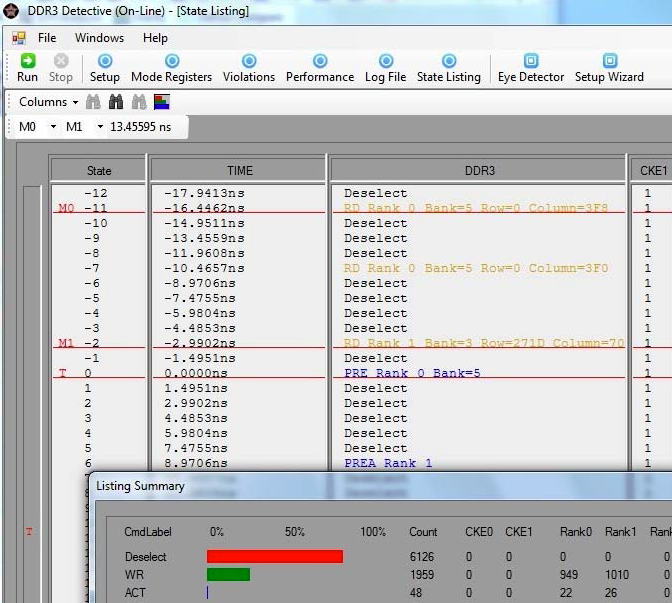Click WR Rank1 value 1010
This screenshot has width=672, height=603.
617,575
